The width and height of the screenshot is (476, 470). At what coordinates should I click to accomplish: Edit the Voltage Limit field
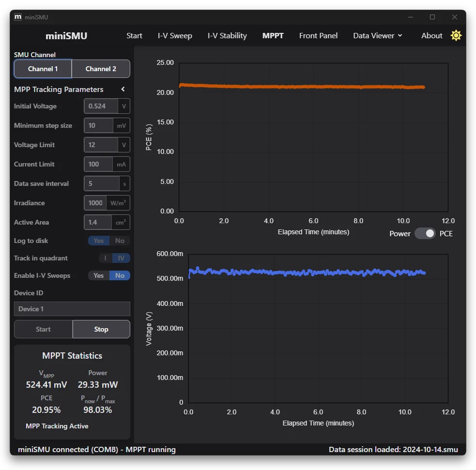click(101, 145)
